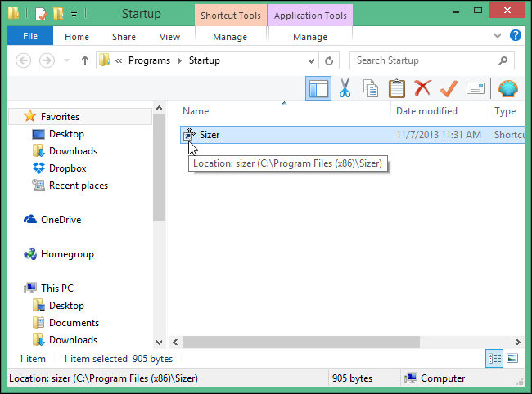This screenshot has width=532, height=394.
Task: Open the View ribbon tab
Action: tap(170, 37)
